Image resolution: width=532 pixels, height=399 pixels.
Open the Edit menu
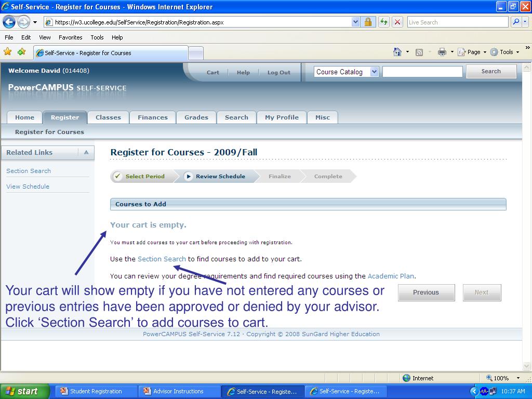click(26, 37)
